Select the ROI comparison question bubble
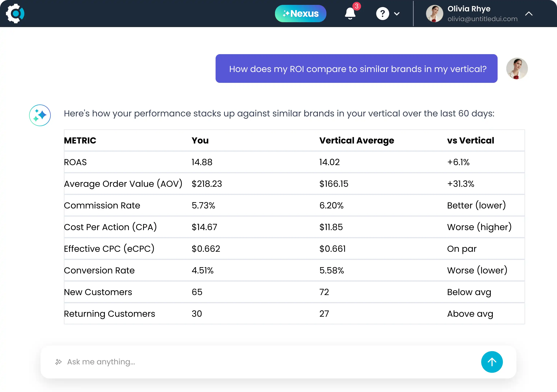This screenshot has height=392, width=557. point(356,69)
